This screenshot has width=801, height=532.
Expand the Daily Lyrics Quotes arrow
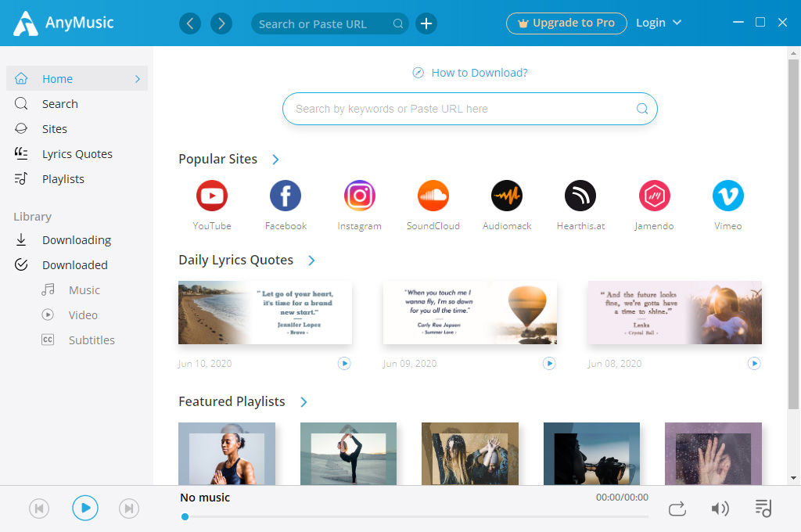pos(311,261)
